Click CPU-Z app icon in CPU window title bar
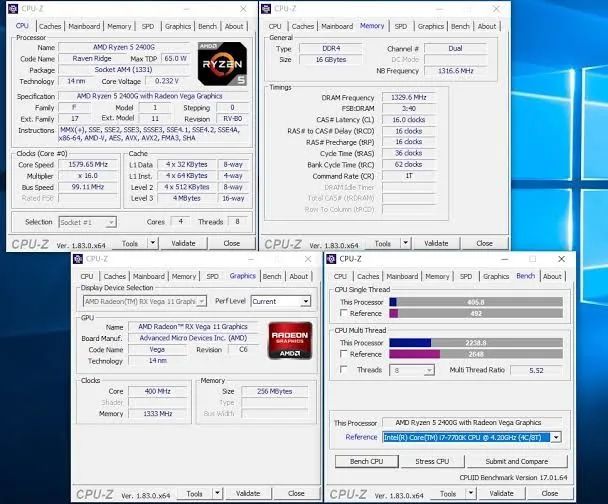 [13, 9]
